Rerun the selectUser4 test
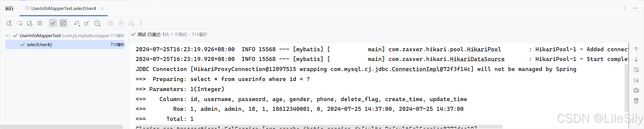The width and height of the screenshot is (644, 129). 9,23
